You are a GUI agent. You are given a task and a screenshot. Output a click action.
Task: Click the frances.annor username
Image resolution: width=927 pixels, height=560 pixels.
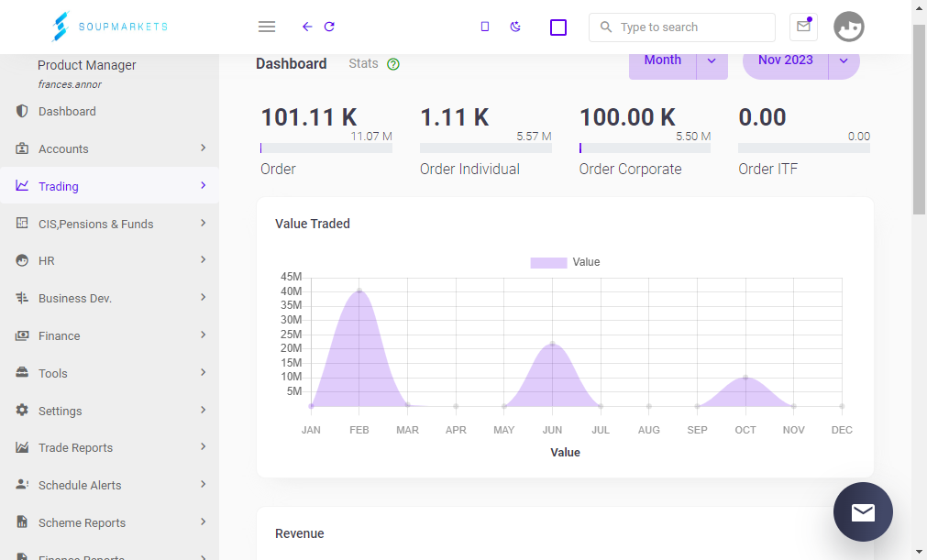pos(70,84)
